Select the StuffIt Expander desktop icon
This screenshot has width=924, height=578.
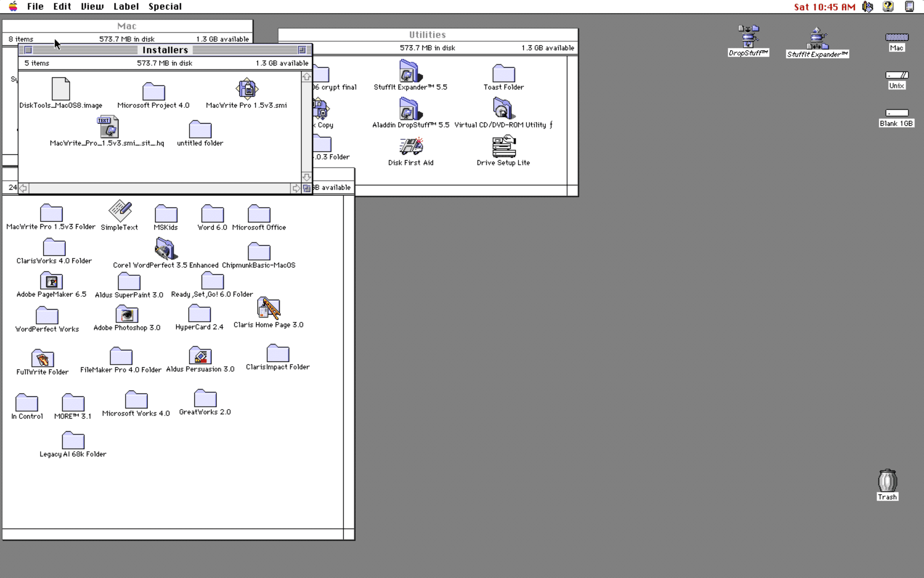click(x=817, y=38)
